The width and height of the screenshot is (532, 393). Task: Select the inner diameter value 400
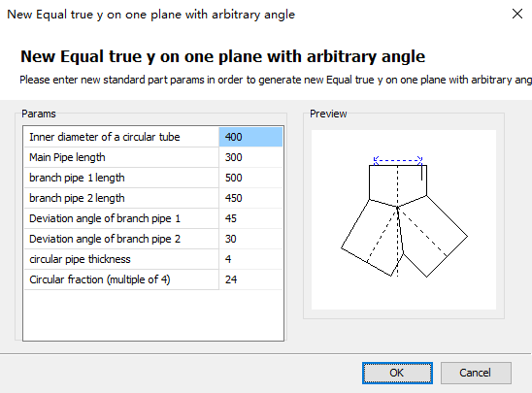(250, 137)
